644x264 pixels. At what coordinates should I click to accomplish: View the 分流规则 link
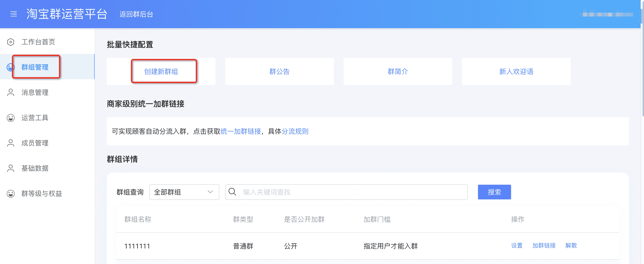coord(295,131)
